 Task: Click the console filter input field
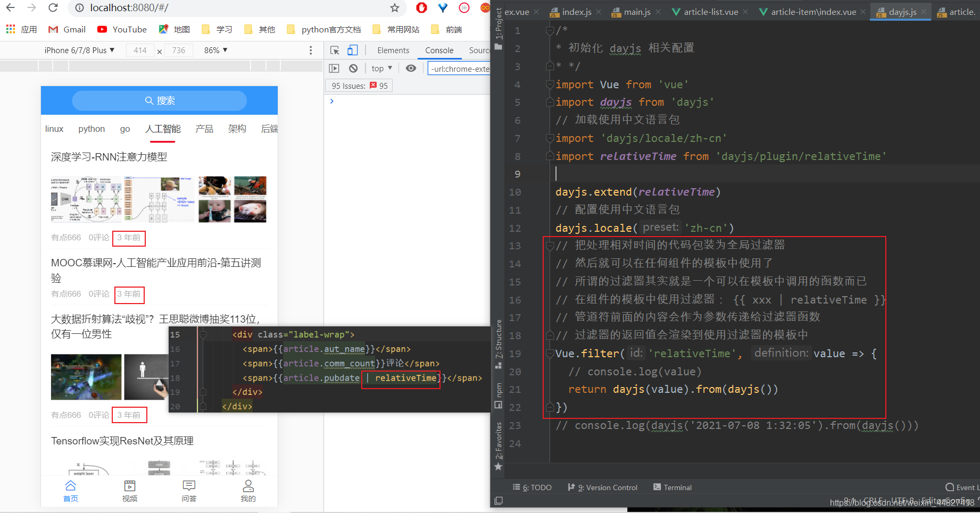coord(460,69)
